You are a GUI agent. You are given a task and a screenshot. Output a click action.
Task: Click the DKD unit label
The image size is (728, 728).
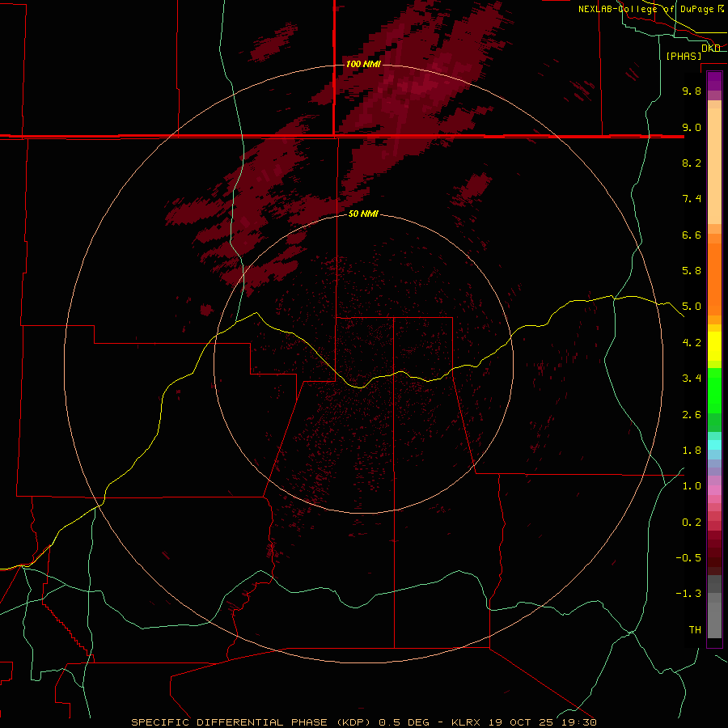711,48
